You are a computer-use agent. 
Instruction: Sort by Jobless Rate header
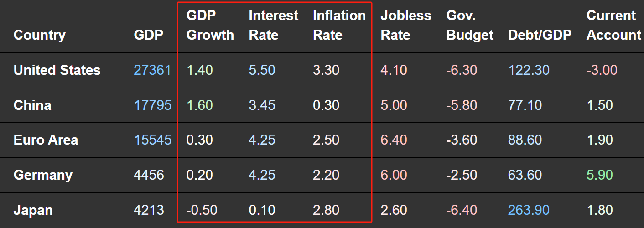point(406,25)
